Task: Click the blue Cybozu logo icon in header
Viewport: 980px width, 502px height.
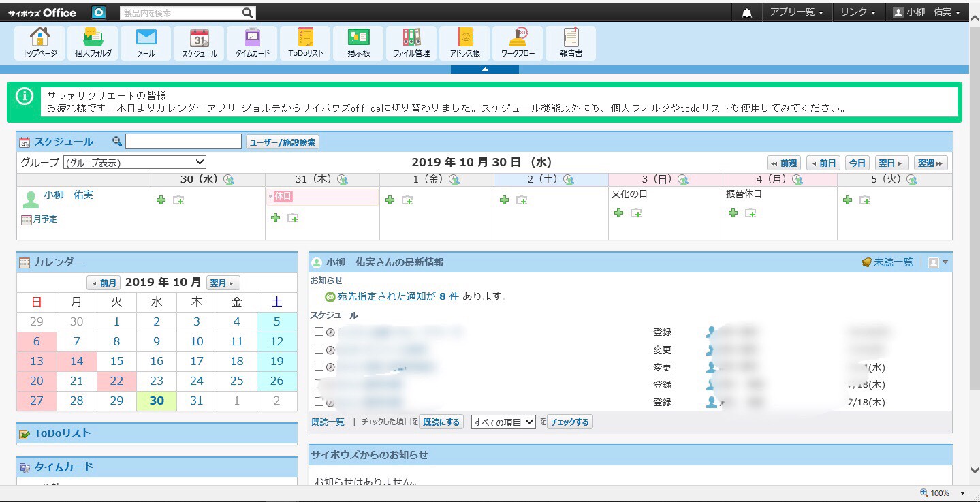Action: coord(99,13)
